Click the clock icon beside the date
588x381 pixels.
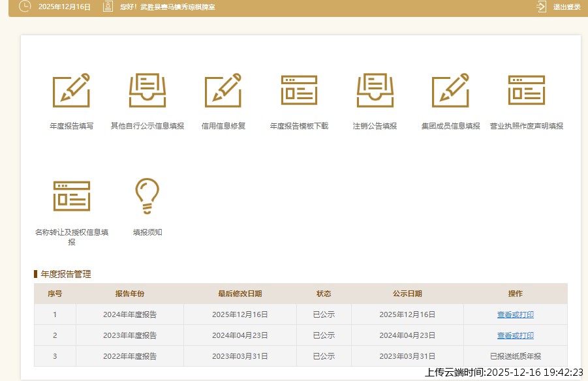24,8
